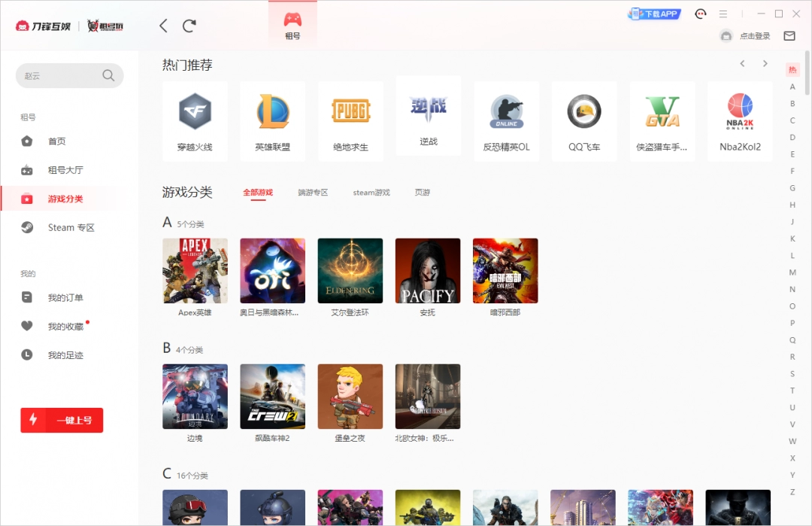Open the hamburger menu in title bar
Viewport: 812px width, 526px height.
click(x=723, y=14)
